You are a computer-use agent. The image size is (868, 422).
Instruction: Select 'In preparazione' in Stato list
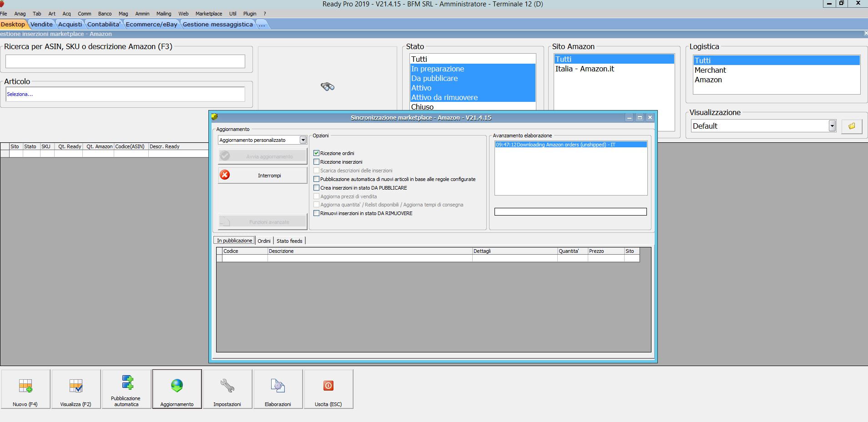(473, 69)
